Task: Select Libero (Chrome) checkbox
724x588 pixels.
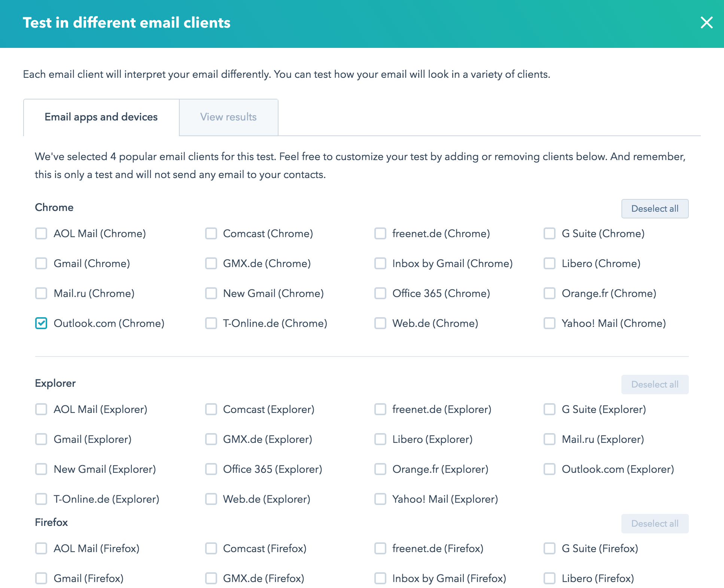Action: click(x=550, y=263)
